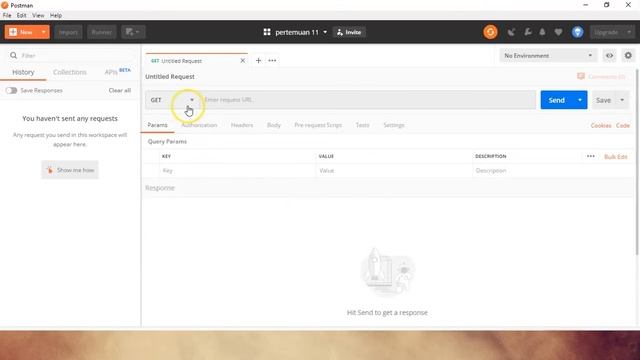Image resolution: width=640 pixels, height=360 pixels.
Task: Select the Pre-request Script tab
Action: 318,125
